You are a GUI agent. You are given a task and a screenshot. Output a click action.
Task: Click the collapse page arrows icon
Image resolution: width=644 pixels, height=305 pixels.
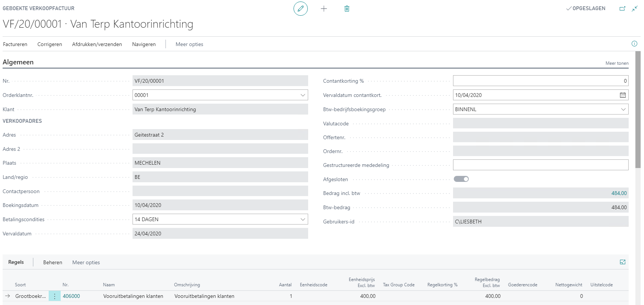[635, 9]
